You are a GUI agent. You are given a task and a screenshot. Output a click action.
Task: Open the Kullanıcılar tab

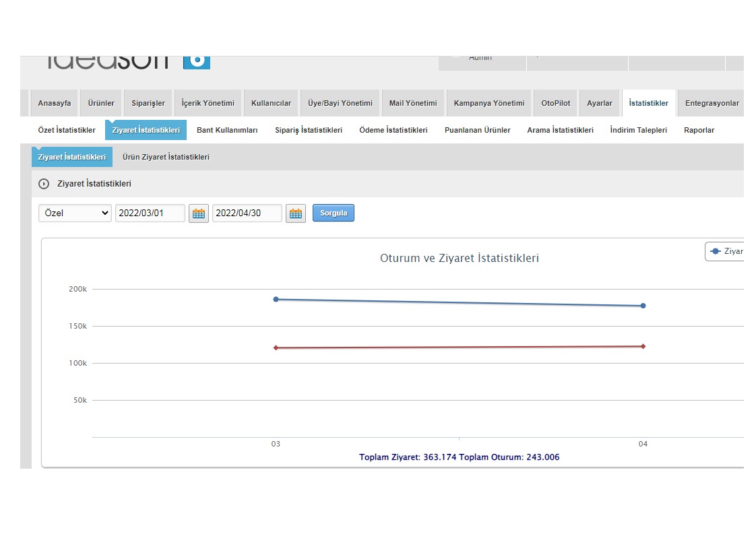[x=271, y=103]
